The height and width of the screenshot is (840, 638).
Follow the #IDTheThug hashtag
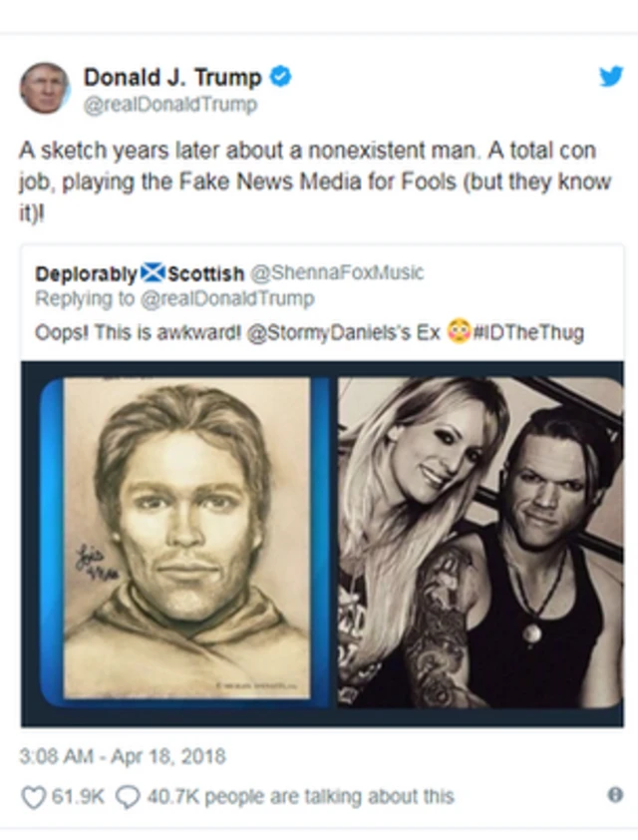pos(528,332)
